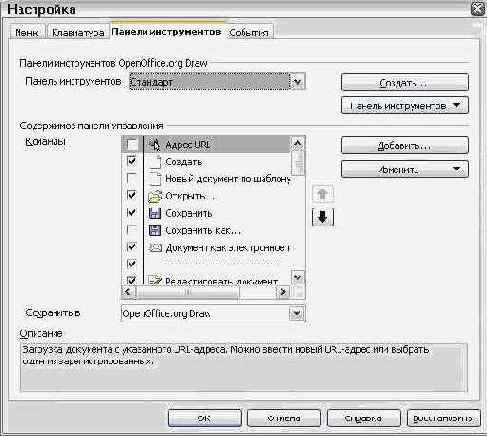Uncheck the Сохранить command checkbox
Image resolution: width=487 pixels, height=436 pixels.
tap(132, 212)
